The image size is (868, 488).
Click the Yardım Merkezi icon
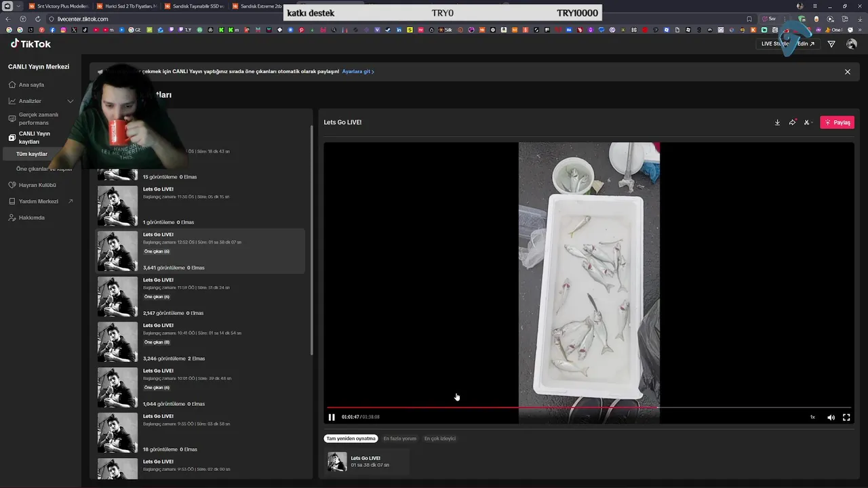pyautogui.click(x=12, y=201)
